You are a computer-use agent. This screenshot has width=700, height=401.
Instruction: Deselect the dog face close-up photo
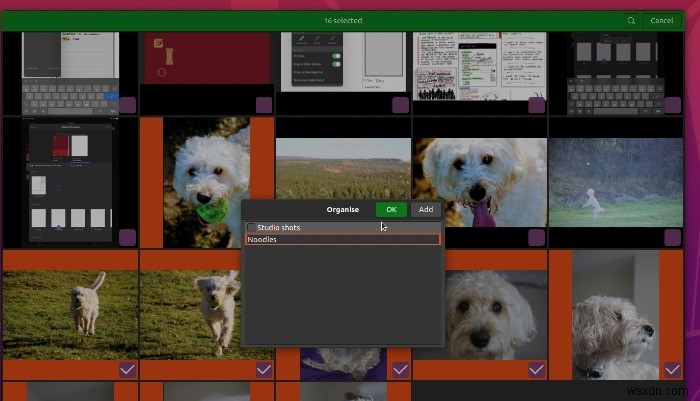[x=537, y=370]
